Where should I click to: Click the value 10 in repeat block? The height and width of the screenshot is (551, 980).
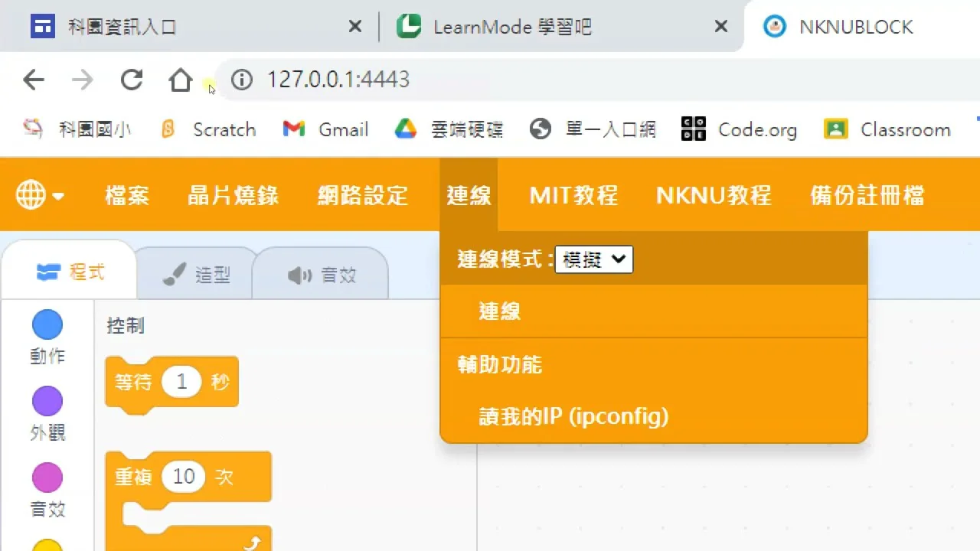(184, 477)
